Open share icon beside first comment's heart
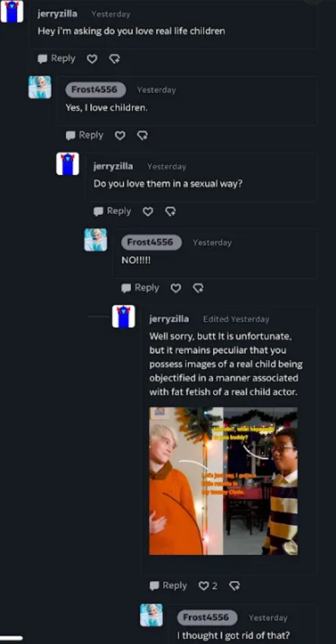 tap(114, 59)
